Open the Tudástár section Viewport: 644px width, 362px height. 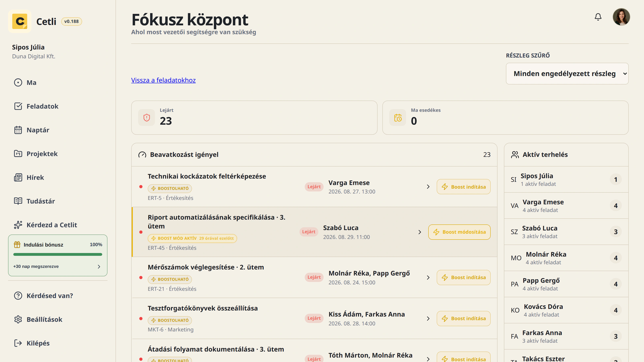pos(58,201)
